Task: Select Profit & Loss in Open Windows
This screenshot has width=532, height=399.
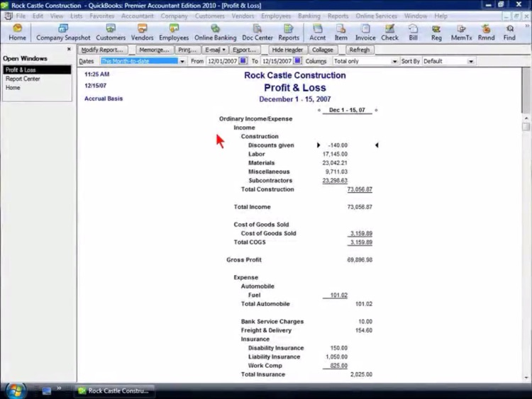Action: point(37,70)
